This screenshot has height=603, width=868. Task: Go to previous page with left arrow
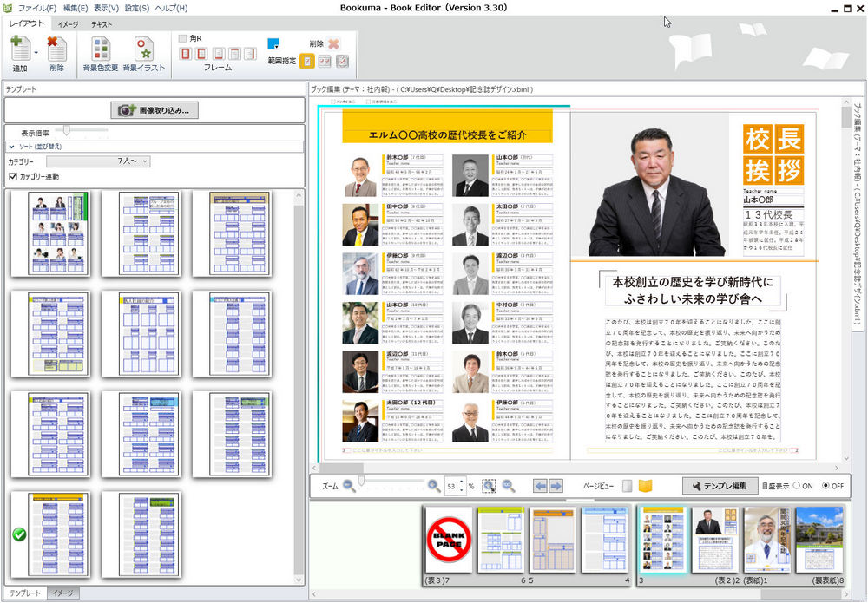(540, 486)
